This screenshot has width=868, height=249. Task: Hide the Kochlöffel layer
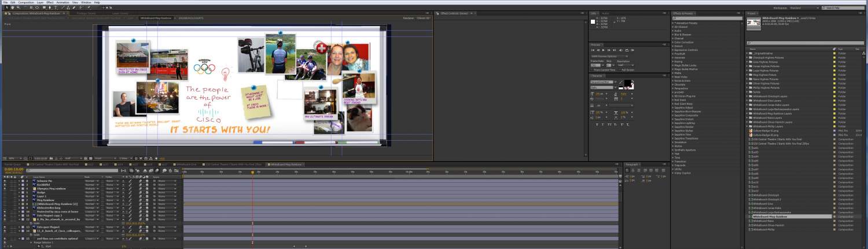pos(5,185)
